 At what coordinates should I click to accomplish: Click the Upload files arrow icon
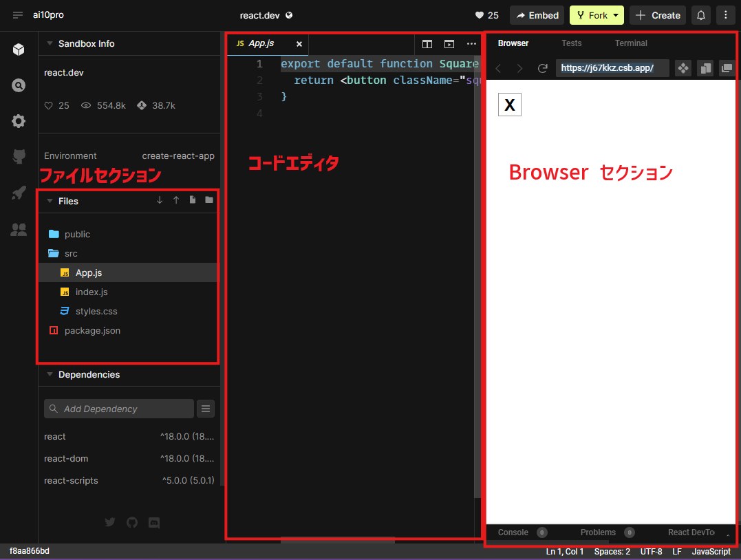[x=176, y=200]
